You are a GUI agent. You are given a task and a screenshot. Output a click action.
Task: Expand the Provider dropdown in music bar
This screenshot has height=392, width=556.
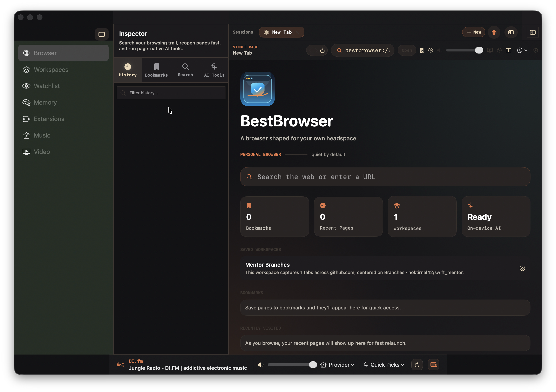[x=337, y=365]
